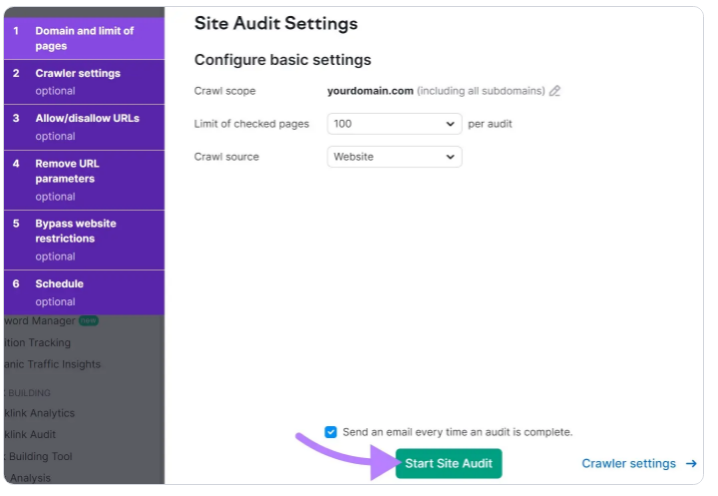Click the arrow icon next to Crawler settings link

pyautogui.click(x=691, y=464)
